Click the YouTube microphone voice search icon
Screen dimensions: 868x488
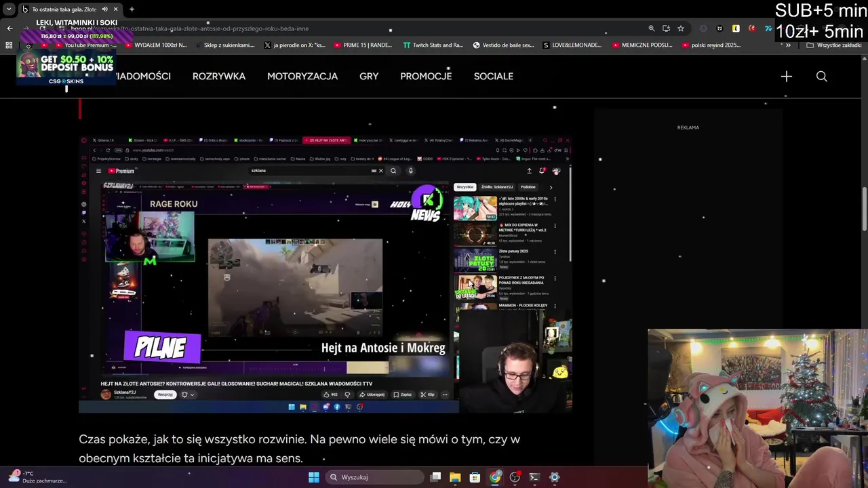[410, 171]
